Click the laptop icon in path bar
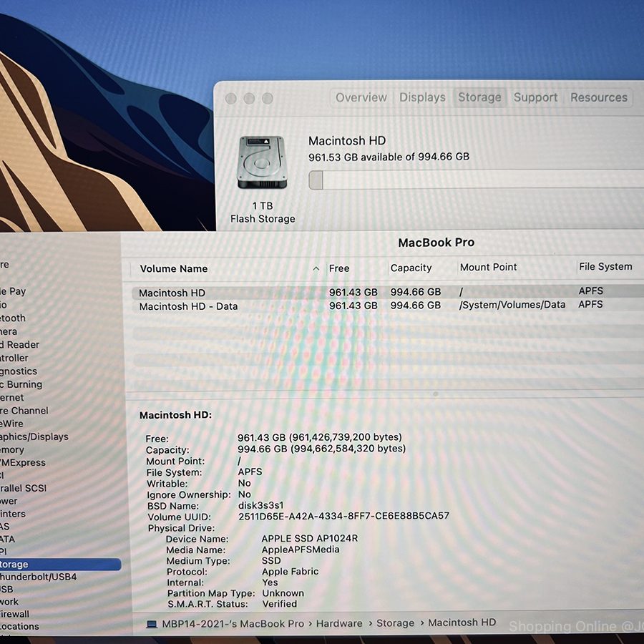644x644 pixels. tap(152, 624)
